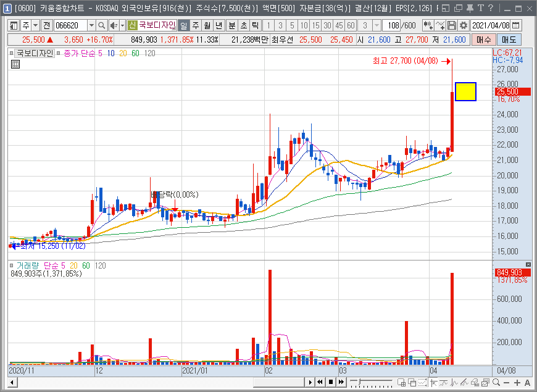Click the A auto-fit icon
This screenshot has height=392, width=537.
[527, 382]
